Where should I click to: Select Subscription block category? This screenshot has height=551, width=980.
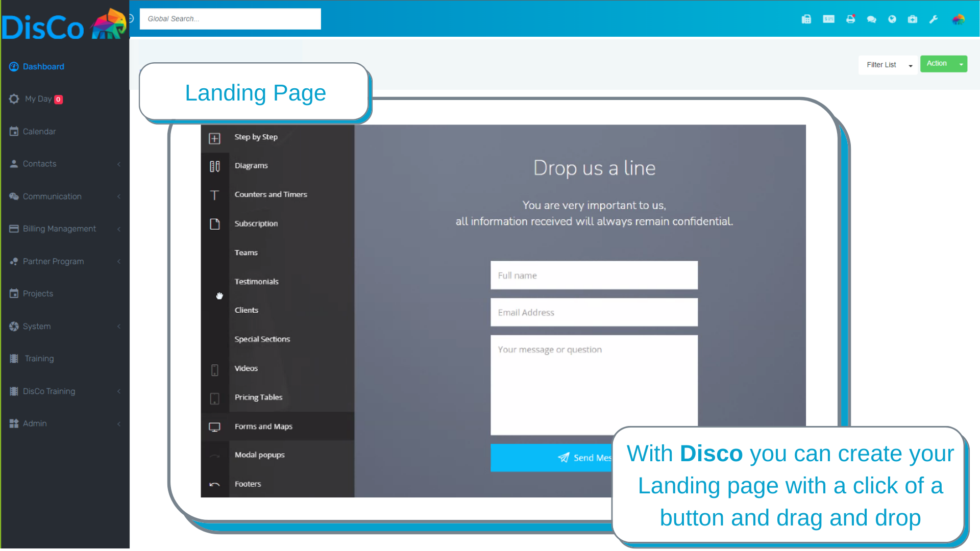[256, 223]
